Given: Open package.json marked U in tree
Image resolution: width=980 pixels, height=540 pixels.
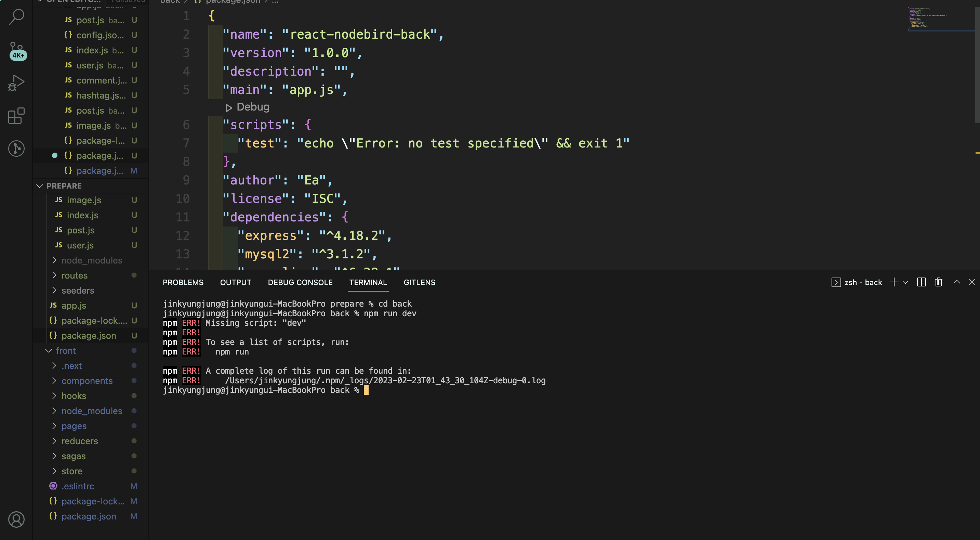Looking at the screenshot, I should click(91, 335).
